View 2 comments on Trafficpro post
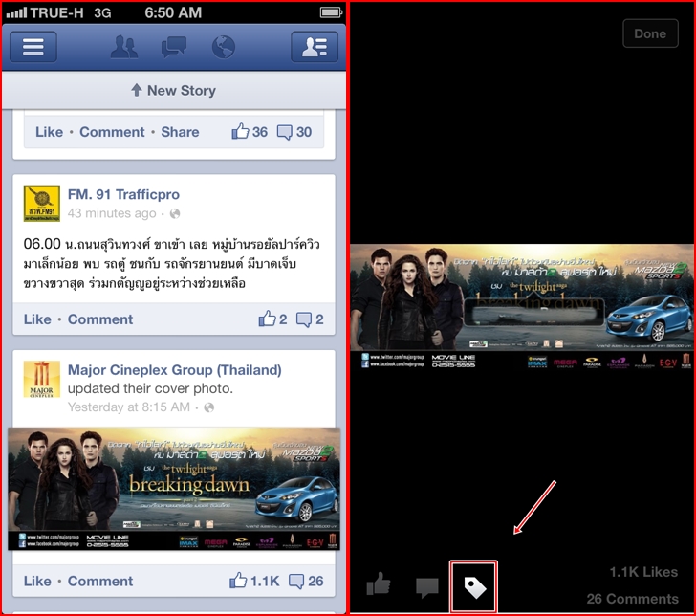 pos(310,319)
